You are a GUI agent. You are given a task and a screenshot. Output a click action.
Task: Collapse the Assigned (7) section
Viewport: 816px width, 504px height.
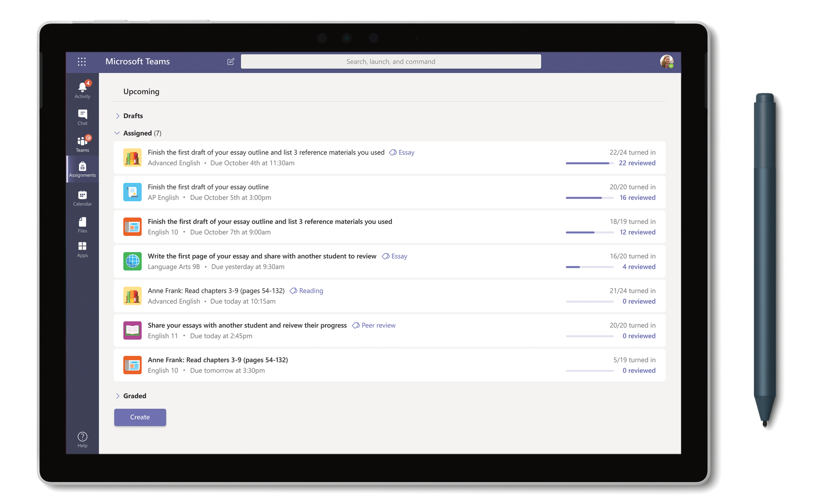click(x=117, y=133)
